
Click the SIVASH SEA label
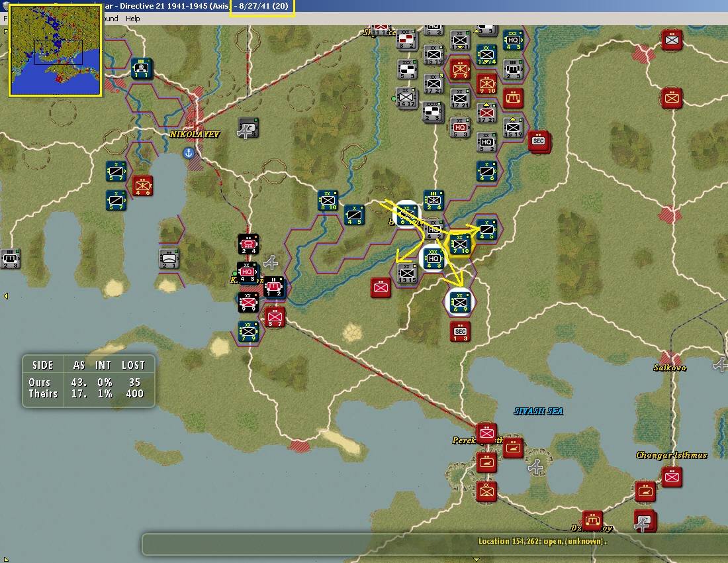539,411
